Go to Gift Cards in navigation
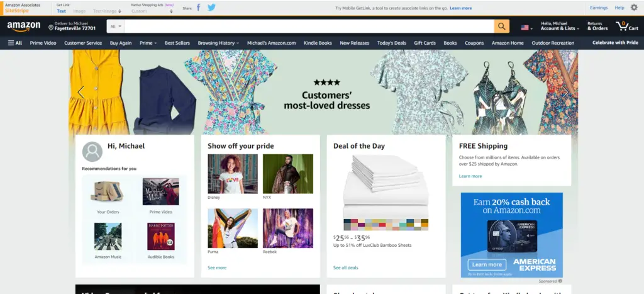Screen dimensions: 644x294 pos(425,43)
